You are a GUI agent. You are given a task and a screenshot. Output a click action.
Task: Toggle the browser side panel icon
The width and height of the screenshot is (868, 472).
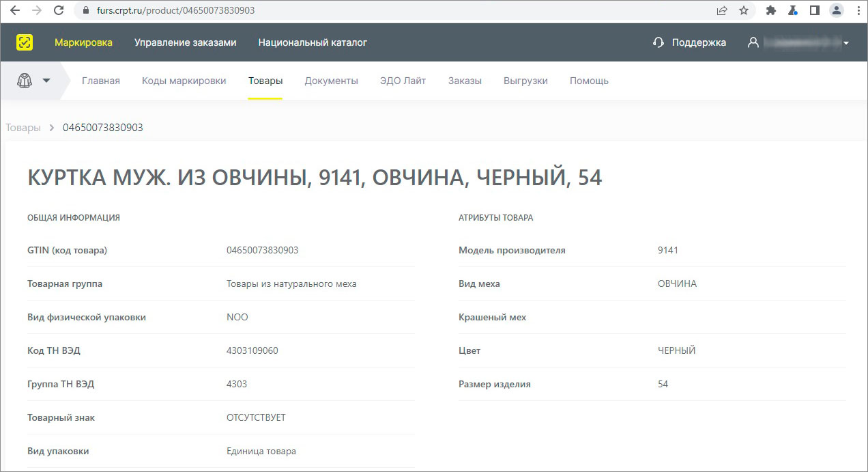point(814,11)
